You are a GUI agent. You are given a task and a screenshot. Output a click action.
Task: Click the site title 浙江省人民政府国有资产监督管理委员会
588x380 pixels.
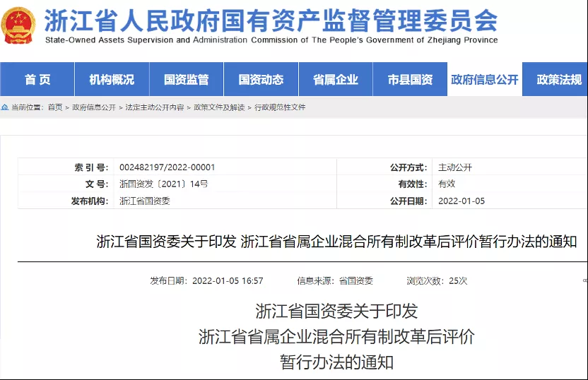click(271, 20)
